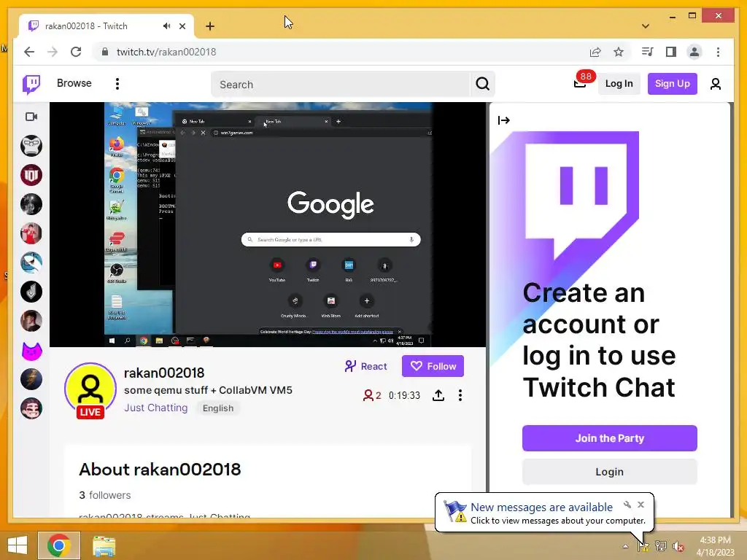Click the taskbar clock showing 4:38 PM
747x560 pixels.
[715, 546]
